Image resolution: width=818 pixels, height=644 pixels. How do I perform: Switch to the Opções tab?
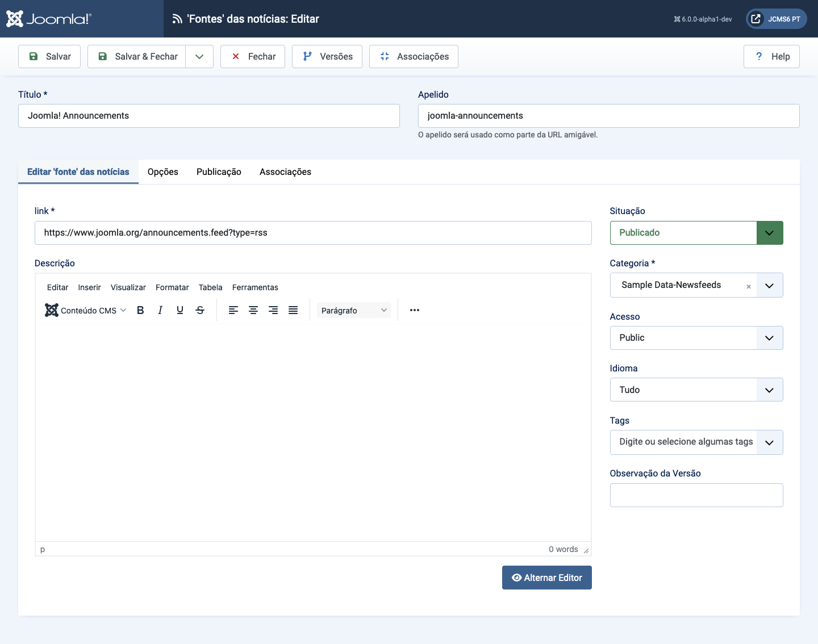click(163, 172)
